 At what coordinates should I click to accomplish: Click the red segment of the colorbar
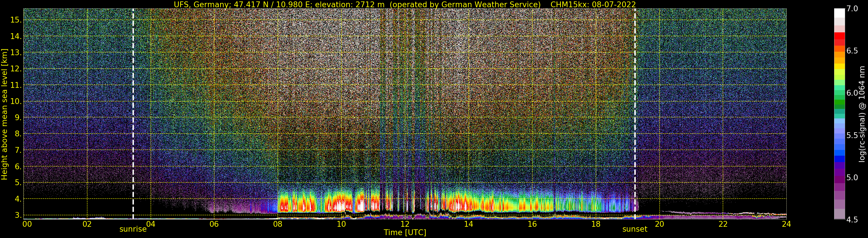[839, 36]
